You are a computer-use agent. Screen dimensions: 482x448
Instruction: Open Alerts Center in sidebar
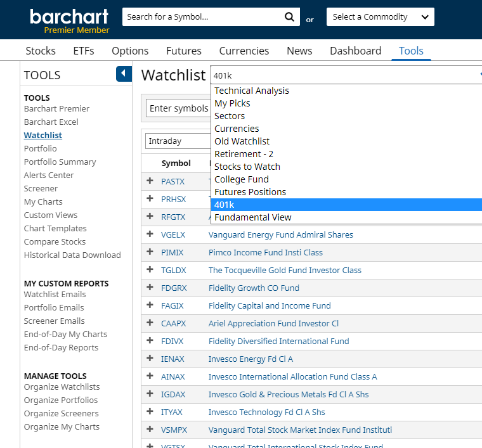(x=49, y=175)
